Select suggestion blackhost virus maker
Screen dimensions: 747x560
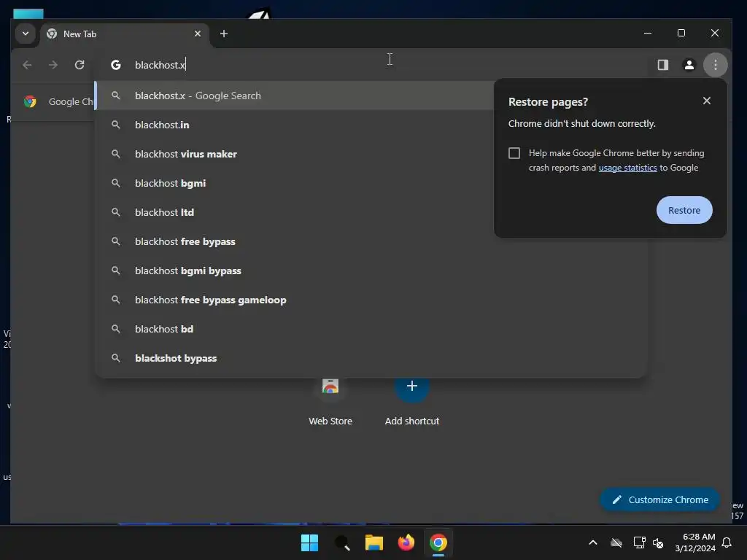point(295,154)
